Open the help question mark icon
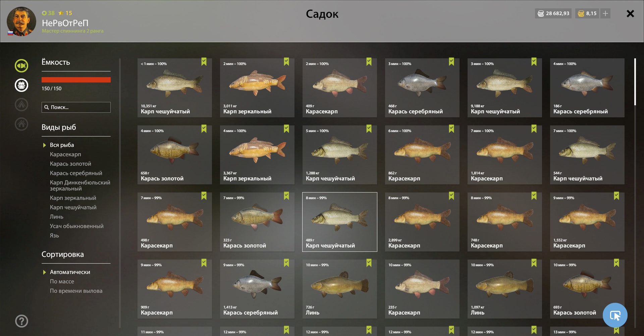Viewport: 644px width, 336px height. 21,321
